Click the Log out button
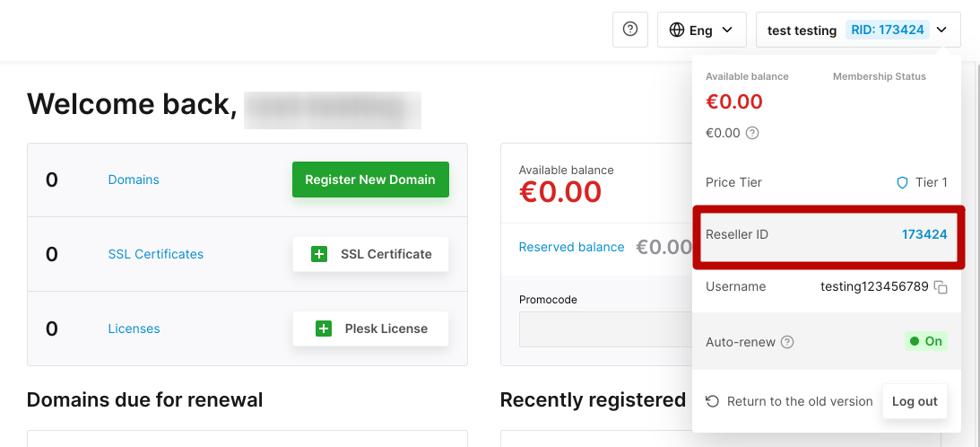The image size is (980, 447). (x=915, y=401)
